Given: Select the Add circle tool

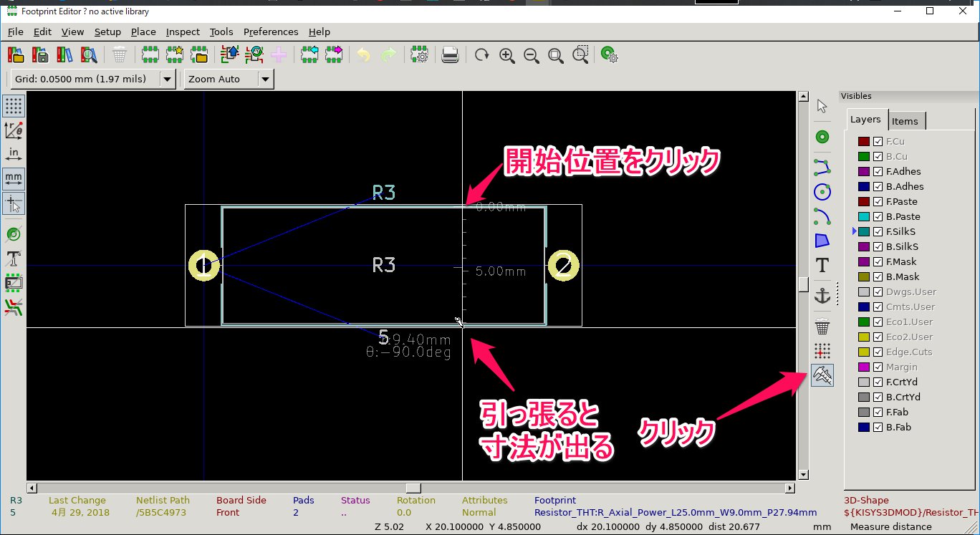Looking at the screenshot, I should click(822, 192).
